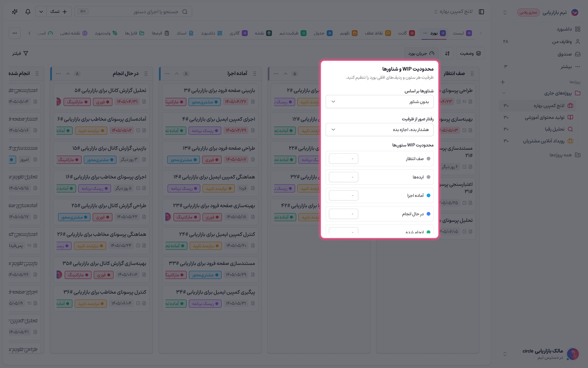Viewport: 588px width, 368px height.
Task: Switch to the فرم‌ها tab
Action: click(x=161, y=33)
